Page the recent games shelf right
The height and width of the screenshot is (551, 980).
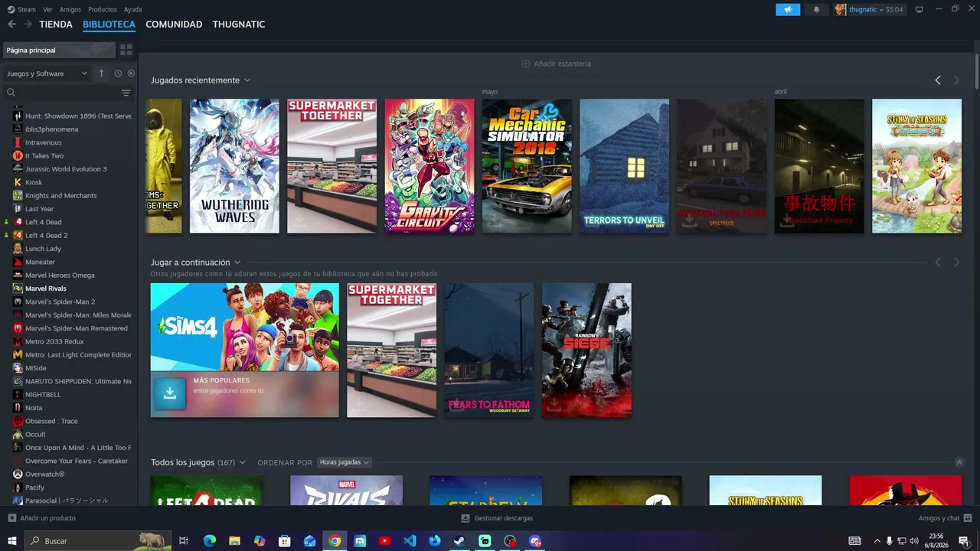click(x=956, y=80)
